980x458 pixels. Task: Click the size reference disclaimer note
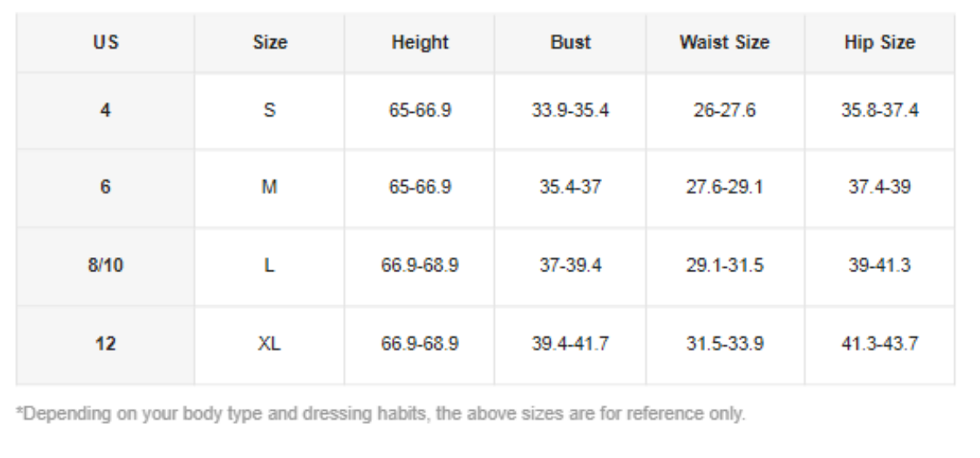[x=380, y=414]
